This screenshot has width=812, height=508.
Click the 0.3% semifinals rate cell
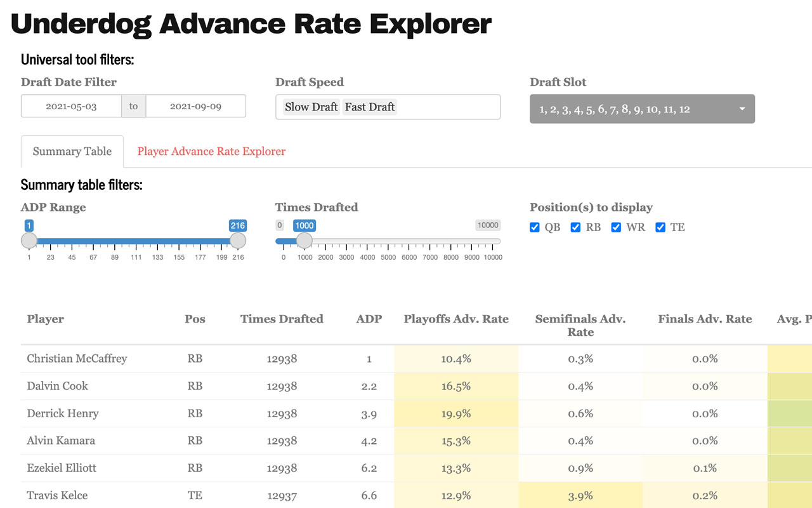[x=580, y=359]
